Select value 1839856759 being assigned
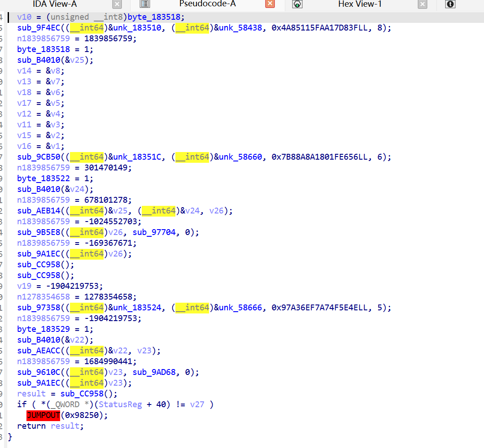Viewport: 484px width, 448px height. 109,39
